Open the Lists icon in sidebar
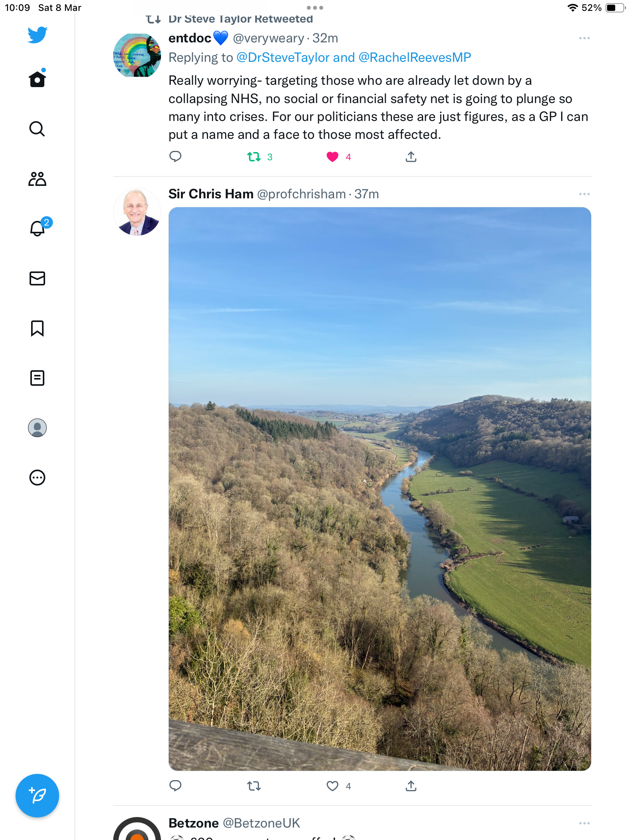This screenshot has height=840, width=630. coord(37,378)
